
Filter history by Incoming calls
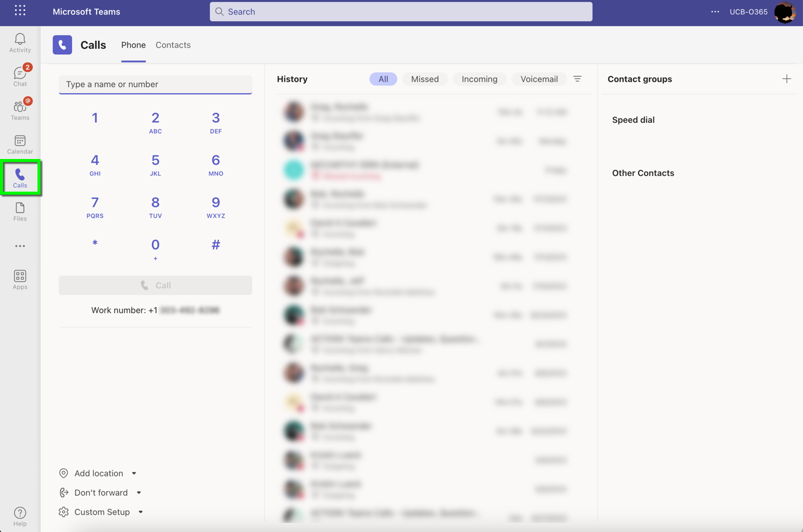[x=479, y=79]
